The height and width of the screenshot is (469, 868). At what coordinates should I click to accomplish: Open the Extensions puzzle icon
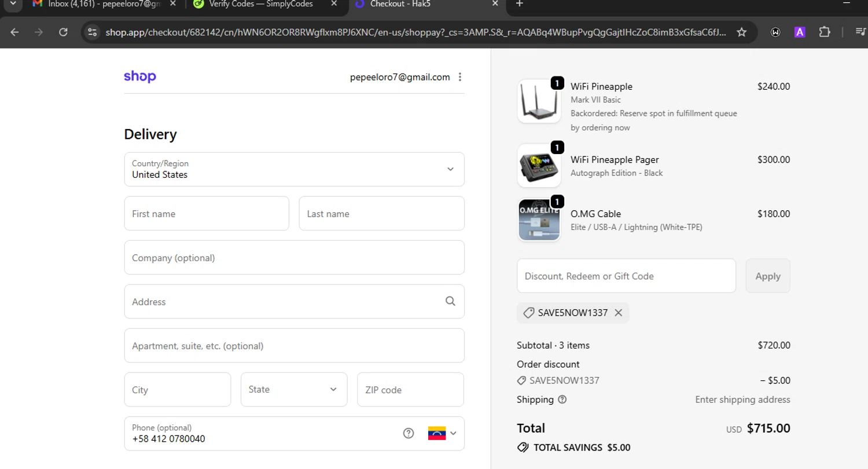pos(825,32)
